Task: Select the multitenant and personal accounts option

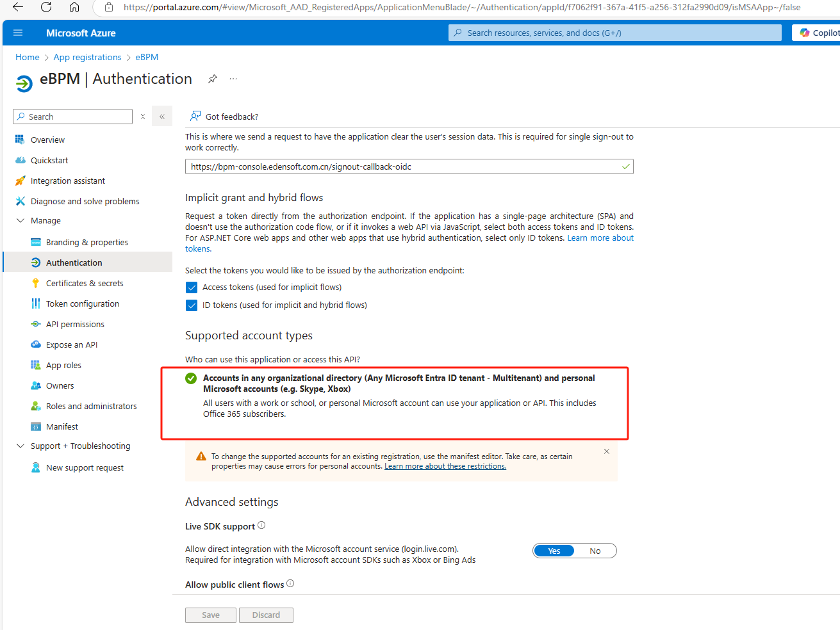Action: [191, 378]
